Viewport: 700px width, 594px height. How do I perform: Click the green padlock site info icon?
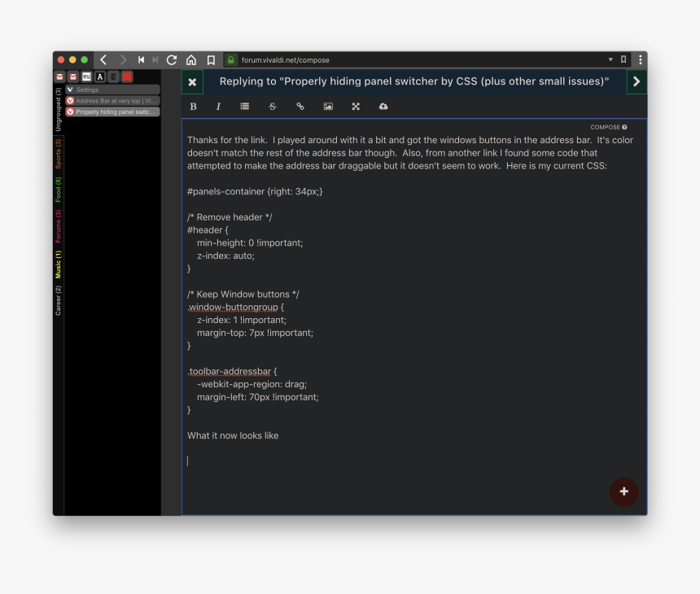coord(231,59)
